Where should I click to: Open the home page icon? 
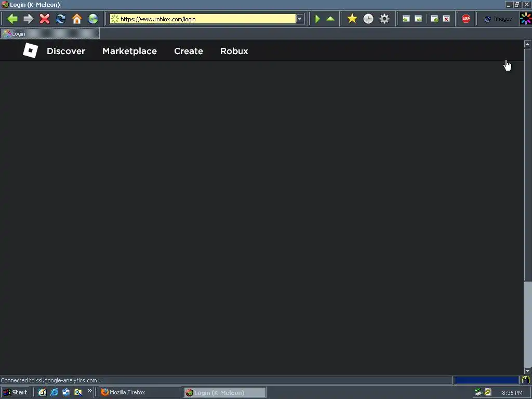pos(77,19)
